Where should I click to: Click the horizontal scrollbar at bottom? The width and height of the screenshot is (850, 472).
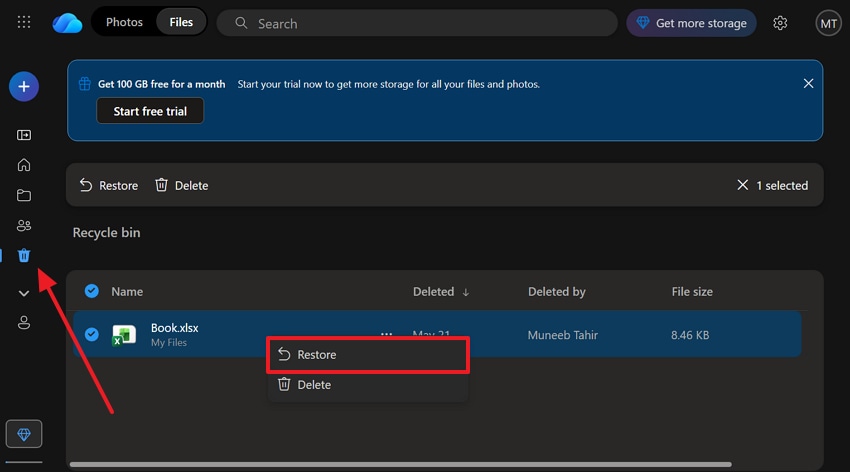pos(401,464)
